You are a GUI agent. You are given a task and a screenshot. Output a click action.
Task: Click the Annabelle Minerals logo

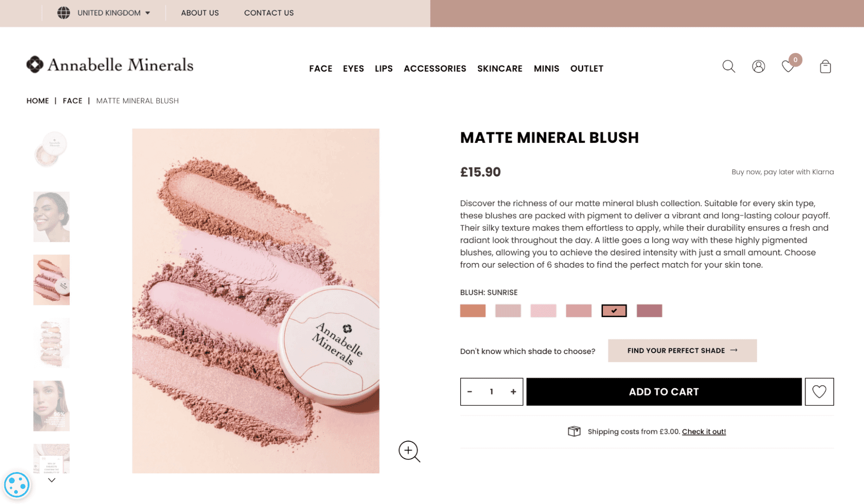coord(110,65)
